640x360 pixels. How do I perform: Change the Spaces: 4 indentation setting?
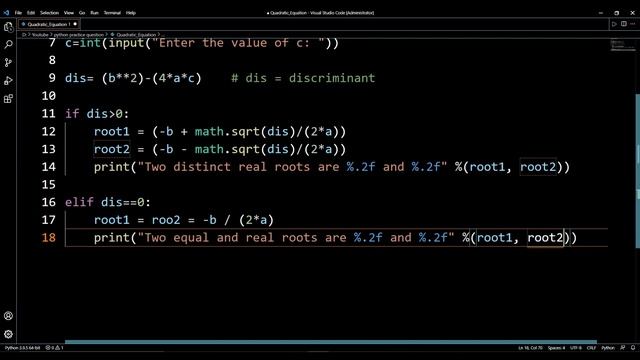pos(556,348)
